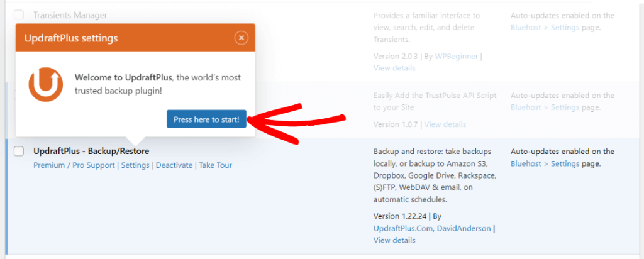Open Bluehost > Settings in Transients Manager row

click(x=545, y=28)
